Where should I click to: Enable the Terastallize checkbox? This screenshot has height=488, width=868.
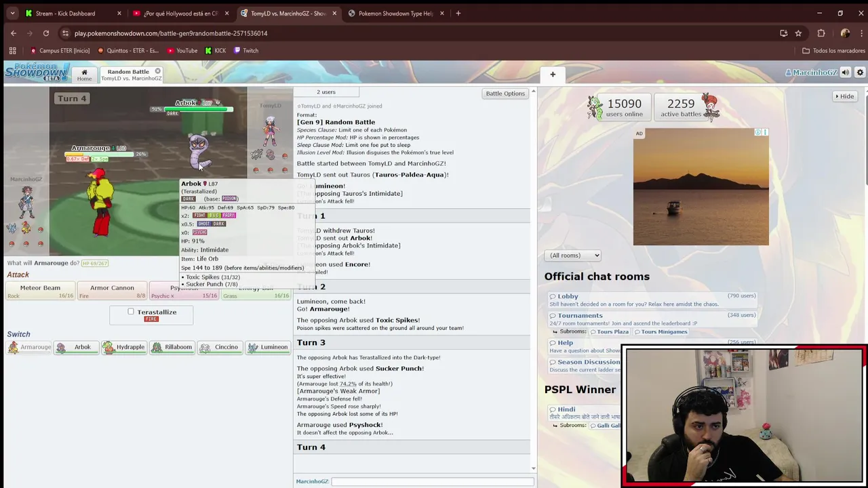[x=131, y=312]
